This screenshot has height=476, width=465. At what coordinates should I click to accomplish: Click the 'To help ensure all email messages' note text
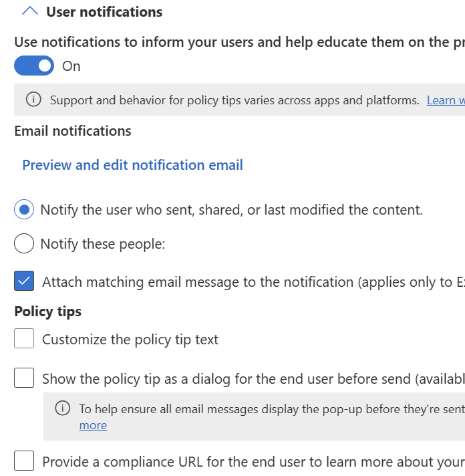[267, 408]
